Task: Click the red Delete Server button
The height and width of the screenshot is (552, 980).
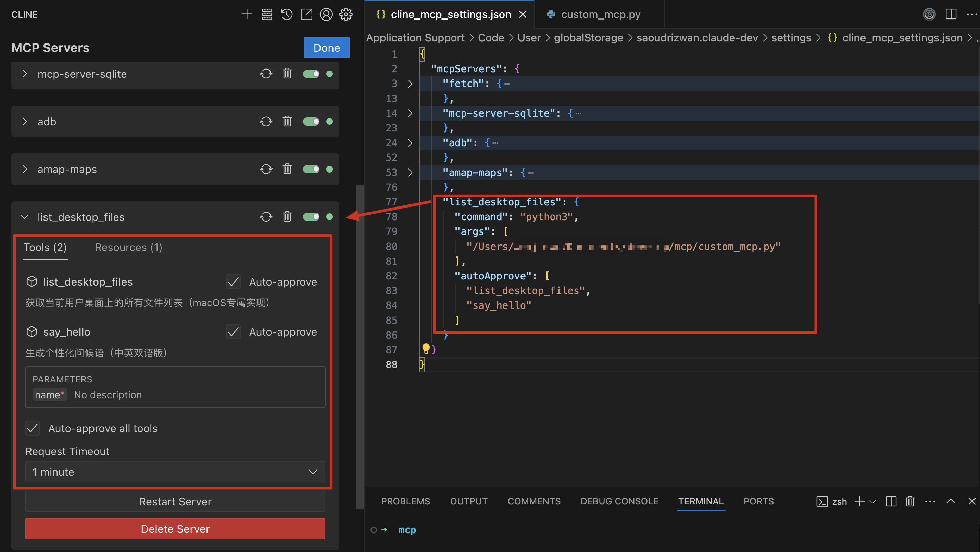Action: (175, 529)
